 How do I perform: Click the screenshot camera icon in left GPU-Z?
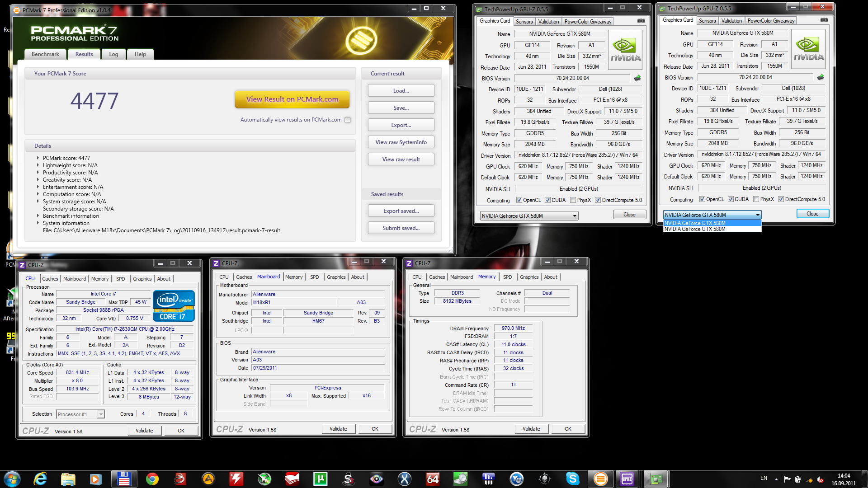point(641,21)
